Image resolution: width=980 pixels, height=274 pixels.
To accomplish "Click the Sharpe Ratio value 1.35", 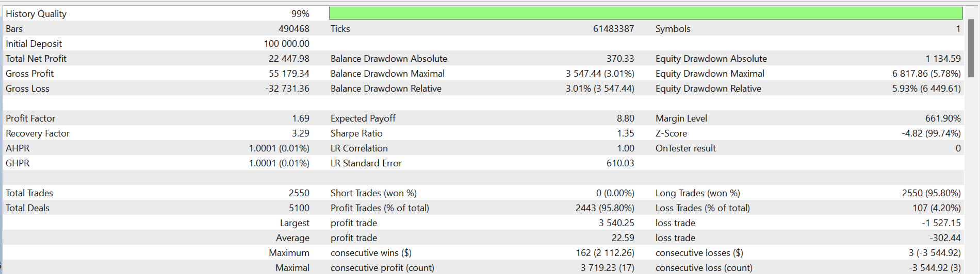I will 626,133.
